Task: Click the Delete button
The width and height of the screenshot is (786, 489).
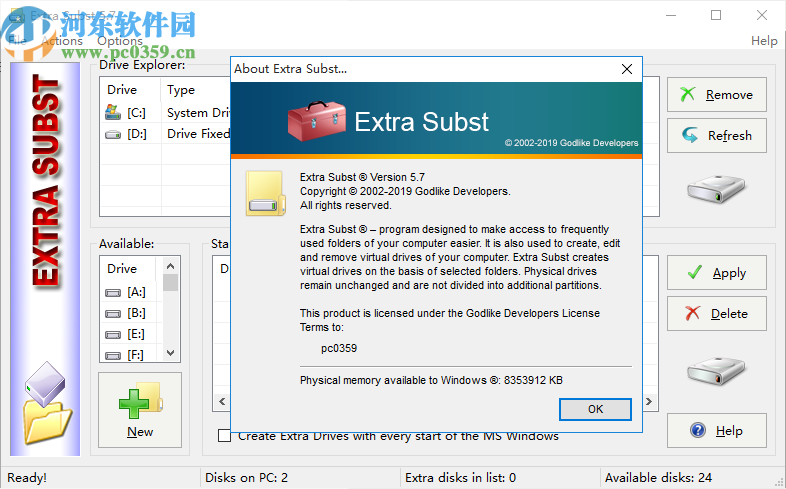Action: pyautogui.click(x=716, y=314)
